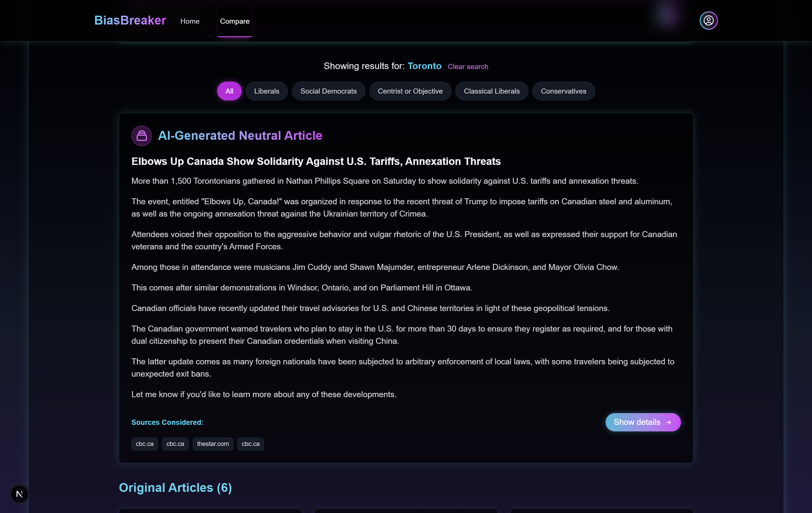Click the arrow in Show details button
Screen dimensions: 812x513
(668, 422)
